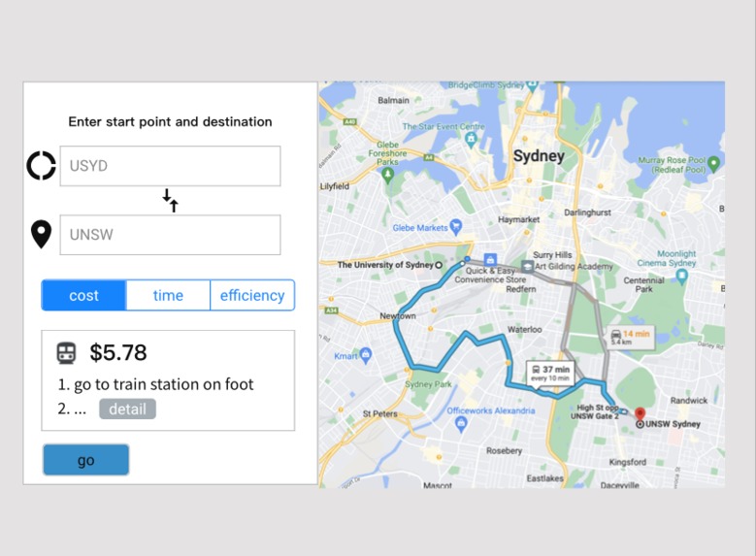The height and width of the screenshot is (556, 756).
Task: Click the Murray Rose Pool pin
Action: (714, 164)
